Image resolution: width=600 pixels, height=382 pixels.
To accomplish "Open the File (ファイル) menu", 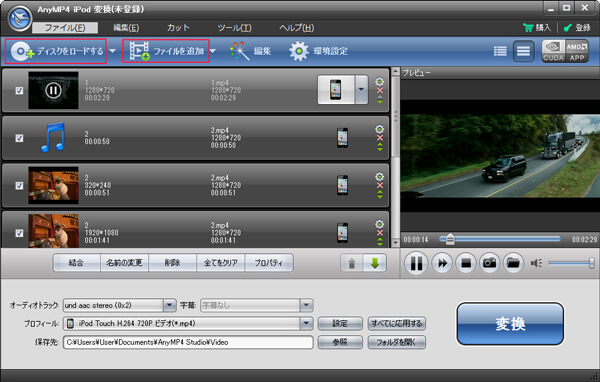I will pyautogui.click(x=65, y=28).
